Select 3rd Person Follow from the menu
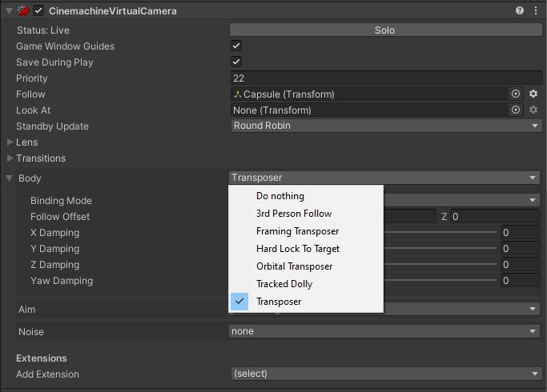547x392 pixels. click(306, 214)
